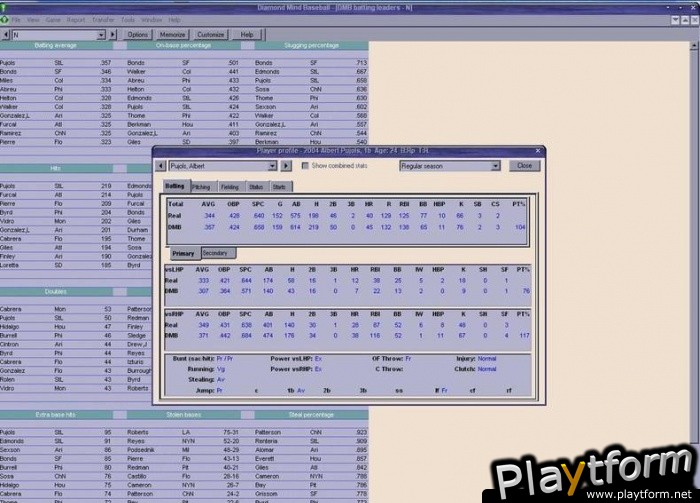Switch to the Status tab
700x503 pixels.
coord(257,187)
